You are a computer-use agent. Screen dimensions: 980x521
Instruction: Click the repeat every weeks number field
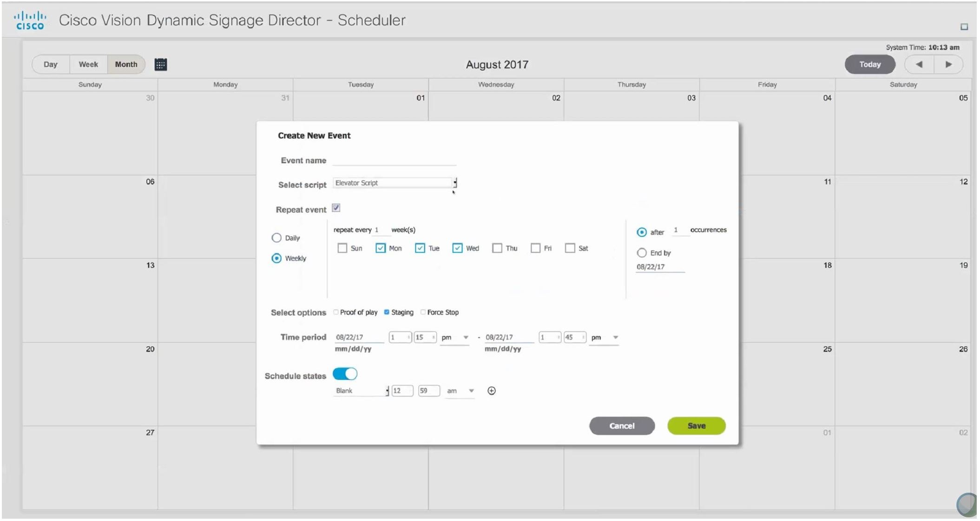(381, 230)
